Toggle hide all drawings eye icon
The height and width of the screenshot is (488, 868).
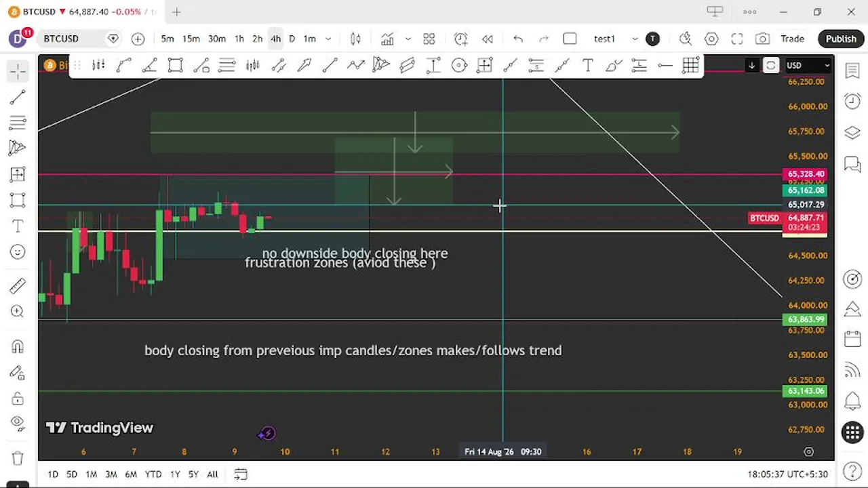click(18, 424)
